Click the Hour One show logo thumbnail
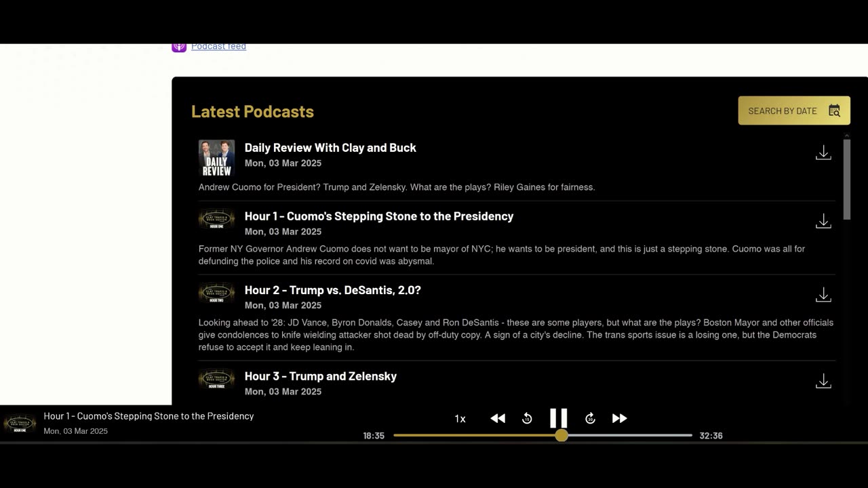The width and height of the screenshot is (868, 488). click(x=216, y=220)
